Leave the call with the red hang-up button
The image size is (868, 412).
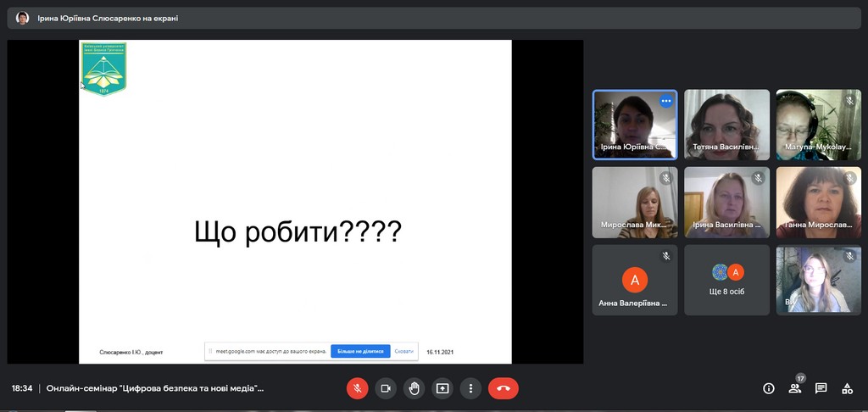[503, 388]
